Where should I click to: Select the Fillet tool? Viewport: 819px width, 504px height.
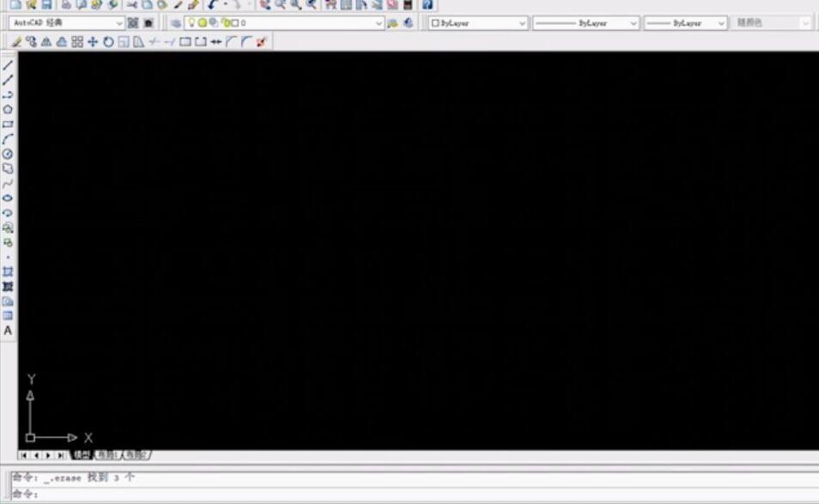pos(246,42)
